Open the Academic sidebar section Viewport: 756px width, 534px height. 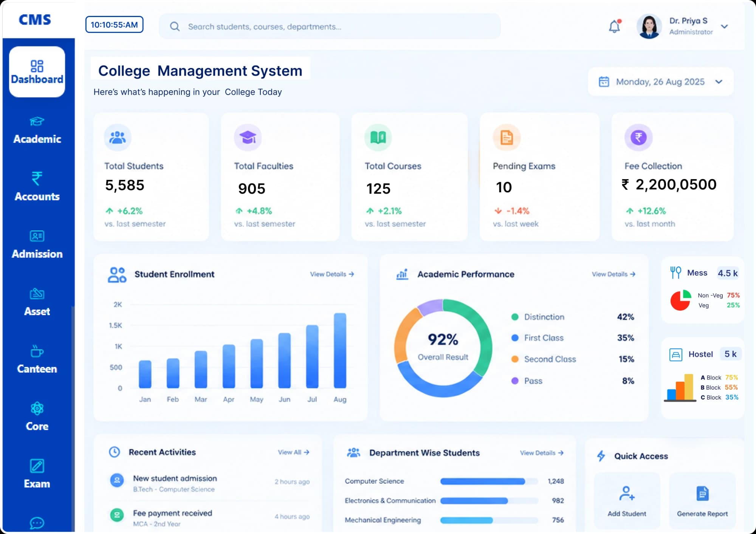pos(37,131)
